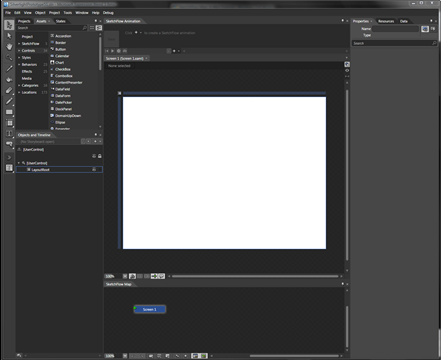Image resolution: width=441 pixels, height=360 pixels.
Task: Select the Paint Bucket tool
Action: click(9, 79)
